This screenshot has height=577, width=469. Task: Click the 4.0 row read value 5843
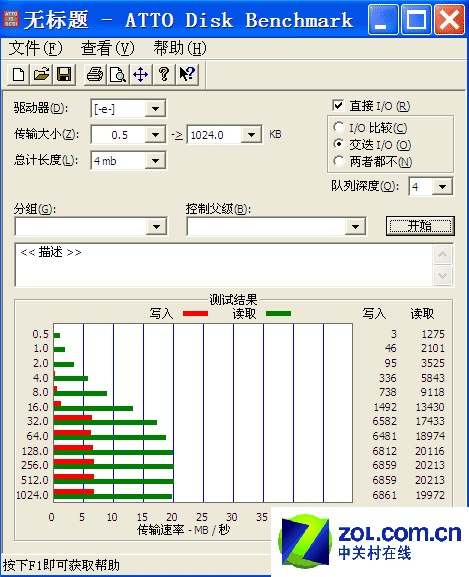(433, 378)
